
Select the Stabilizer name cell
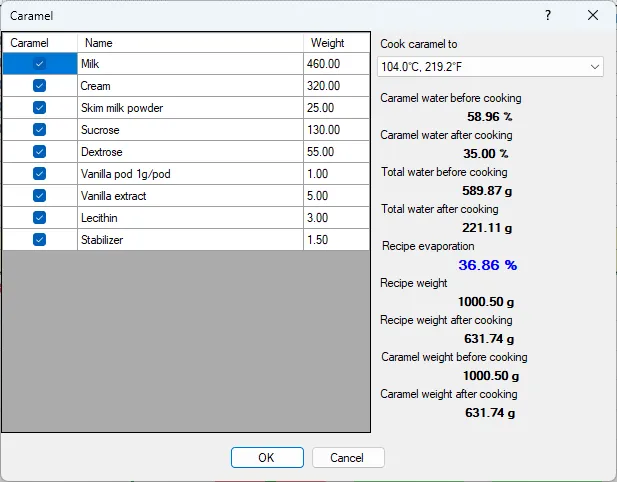click(190, 240)
